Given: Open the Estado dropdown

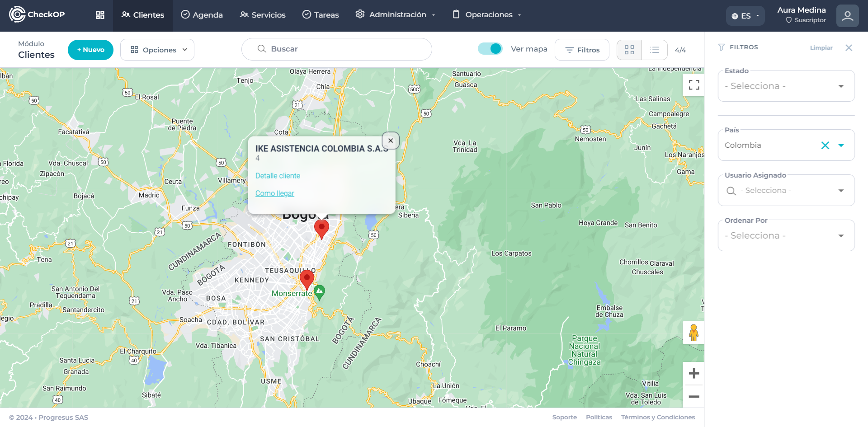Looking at the screenshot, I should pos(786,86).
